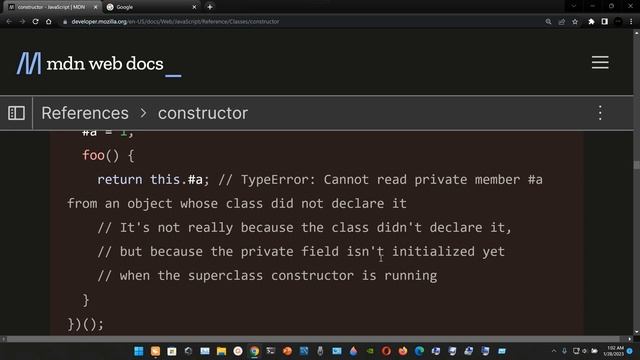This screenshot has width=640, height=360.
Task: Open the notification badge in system tray
Action: point(630,351)
